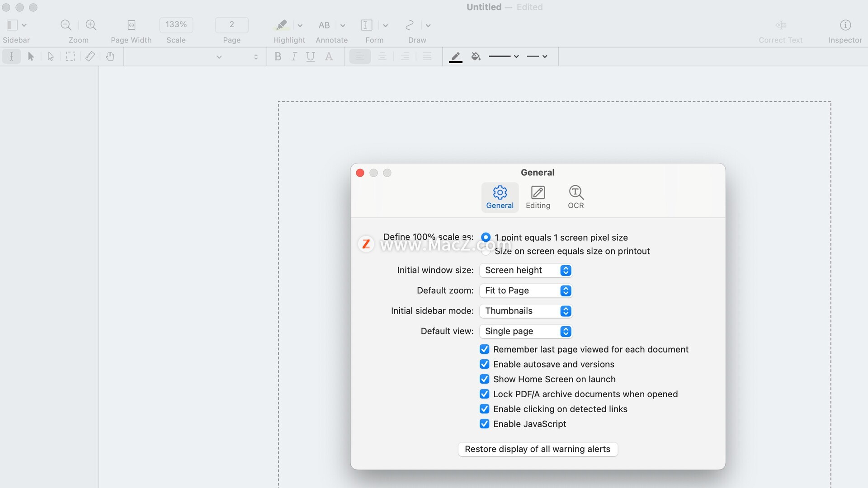Open the Inspector panel
This screenshot has height=488, width=868.
tap(845, 25)
